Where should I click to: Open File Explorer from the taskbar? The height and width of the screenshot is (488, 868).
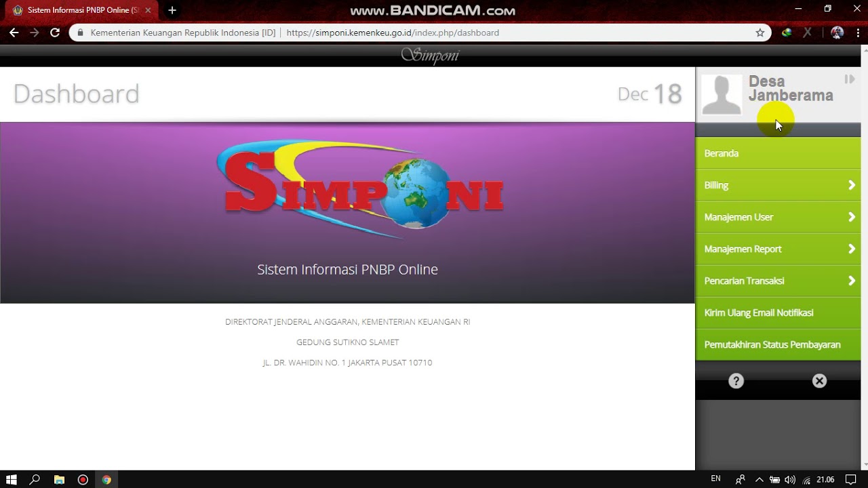pyautogui.click(x=59, y=479)
